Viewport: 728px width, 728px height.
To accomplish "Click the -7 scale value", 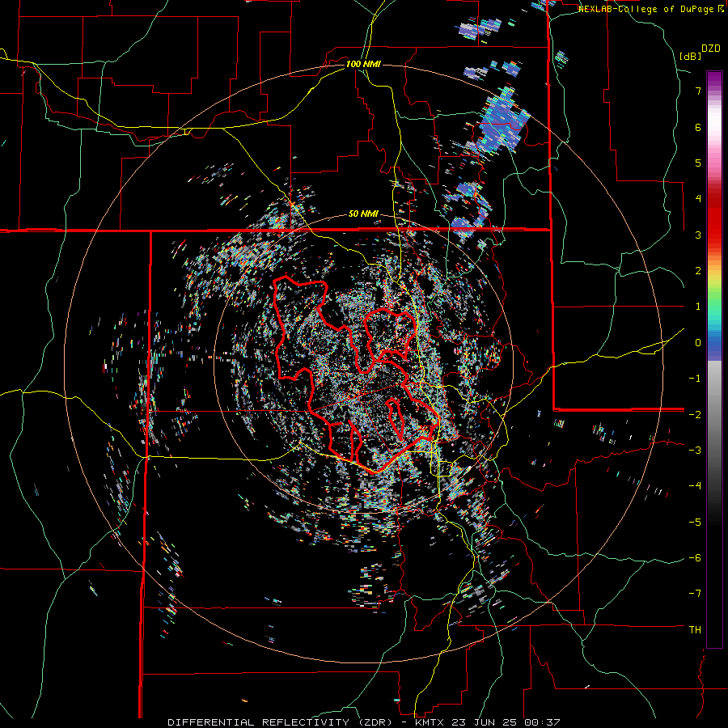I will (695, 594).
